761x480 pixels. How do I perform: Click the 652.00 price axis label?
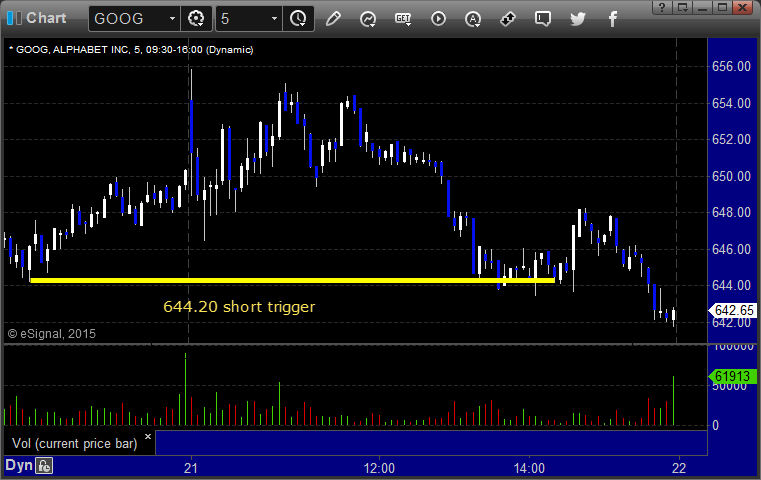tap(731, 139)
